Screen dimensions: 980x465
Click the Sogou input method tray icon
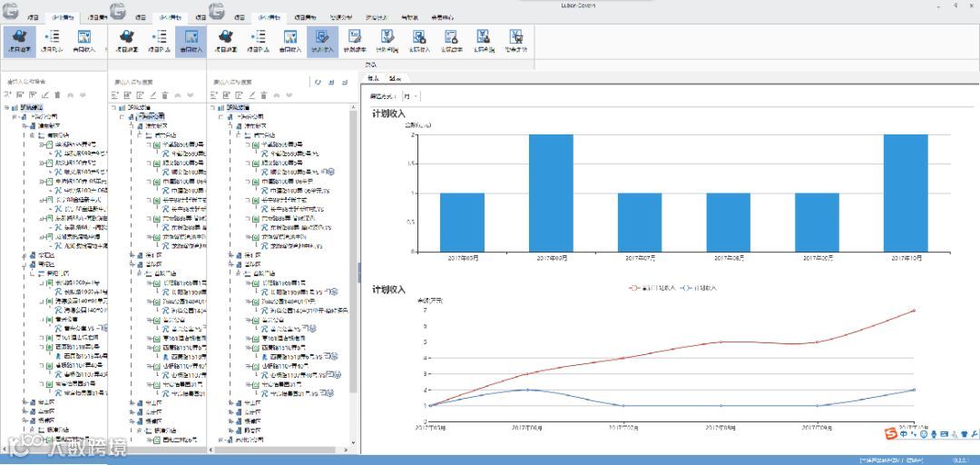[892, 433]
